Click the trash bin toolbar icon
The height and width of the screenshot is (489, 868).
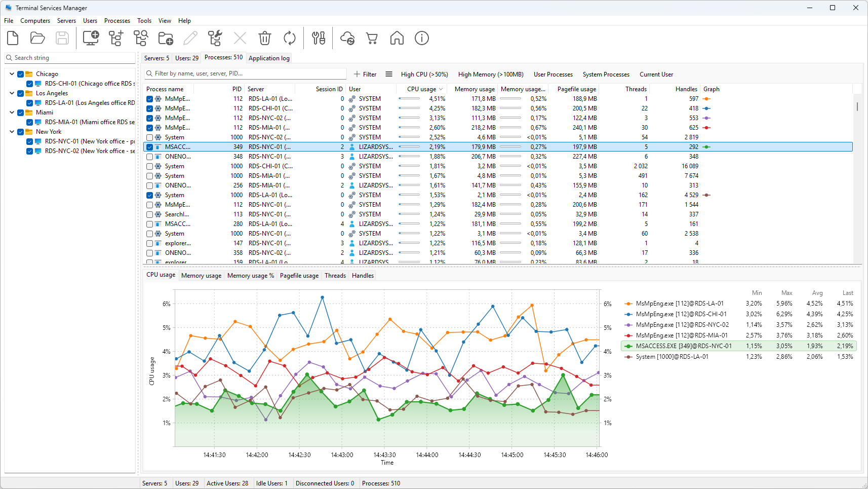(265, 38)
